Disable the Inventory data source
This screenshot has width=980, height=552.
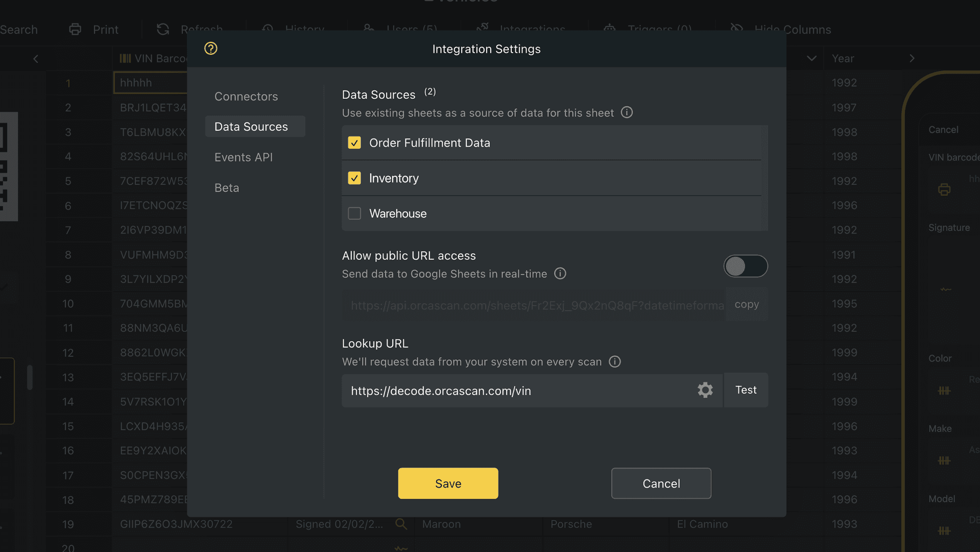354,178
